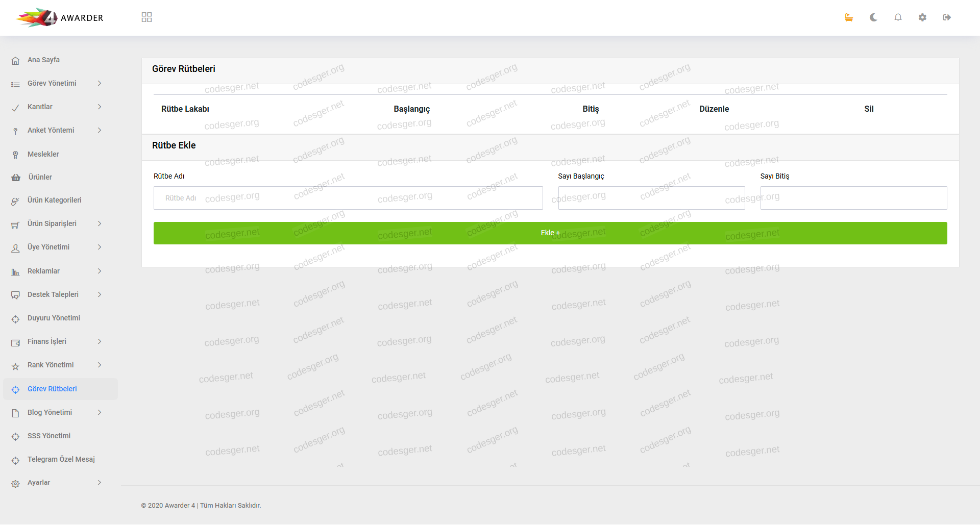The height and width of the screenshot is (525, 980).
Task: Expand the Ayarlar menu arrow
Action: click(x=100, y=483)
